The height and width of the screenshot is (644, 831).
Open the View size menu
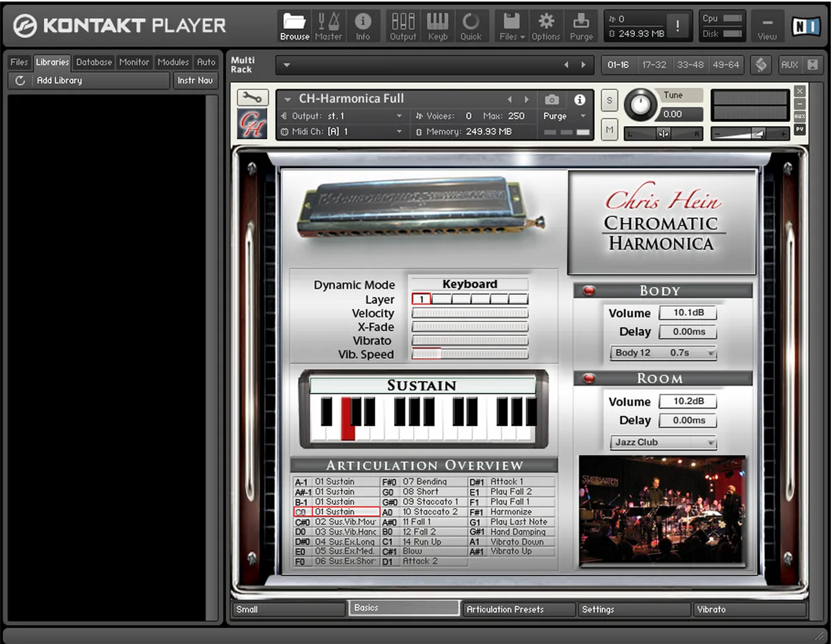coord(767,26)
